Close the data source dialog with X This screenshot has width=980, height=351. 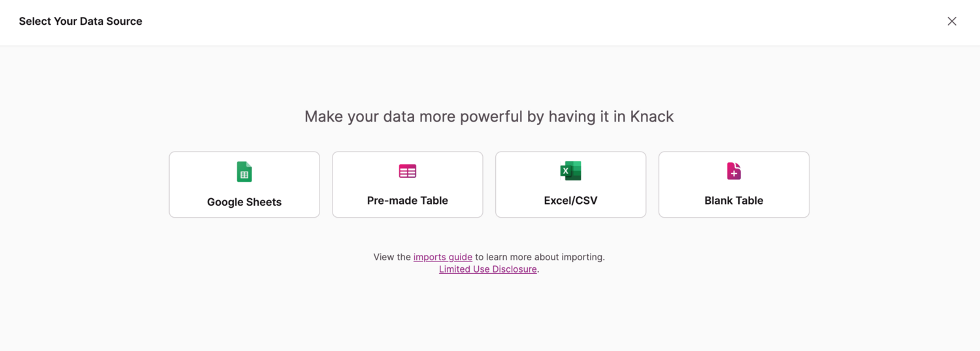coord(952,21)
